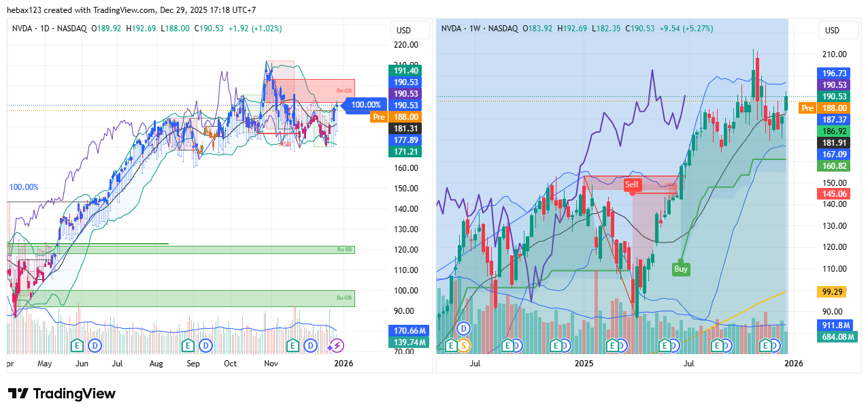
Task: Open the earnings E marker near Sep on daily chart
Action: 188,346
